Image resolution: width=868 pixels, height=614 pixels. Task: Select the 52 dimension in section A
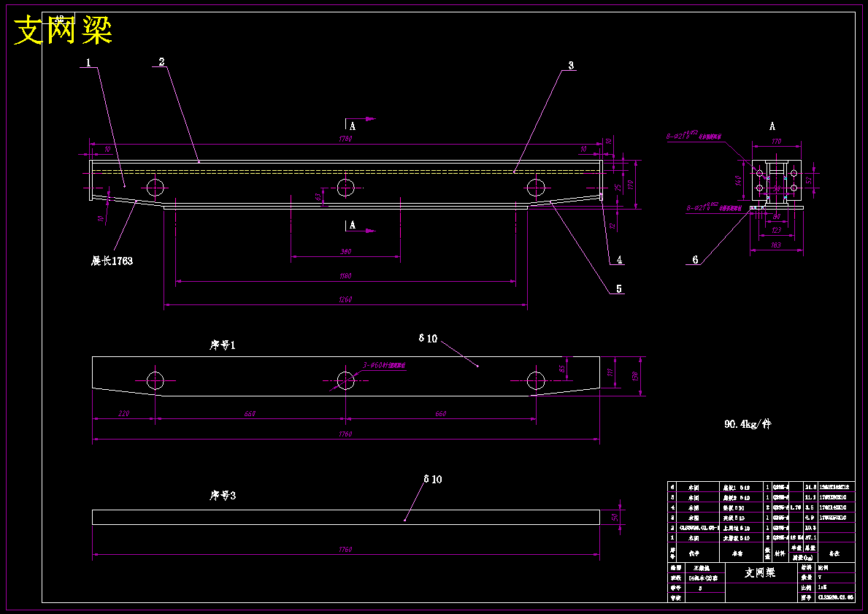[810, 180]
